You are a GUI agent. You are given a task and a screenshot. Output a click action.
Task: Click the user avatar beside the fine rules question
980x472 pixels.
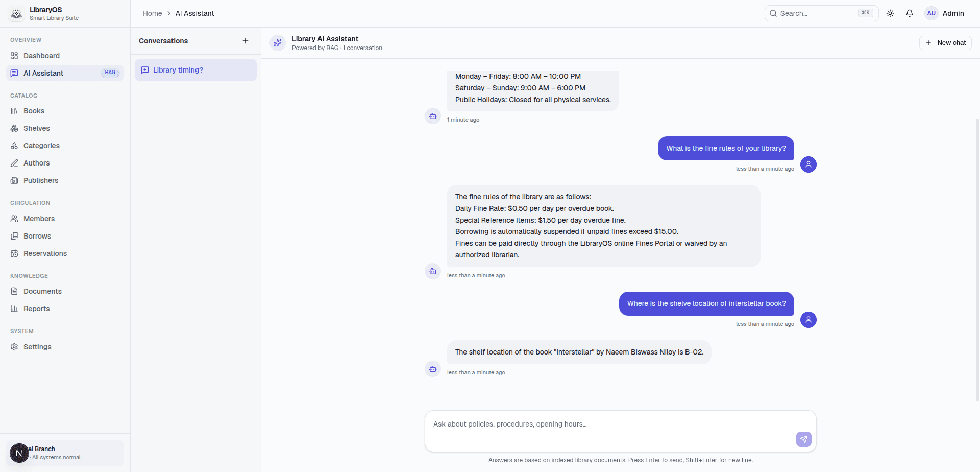click(808, 164)
